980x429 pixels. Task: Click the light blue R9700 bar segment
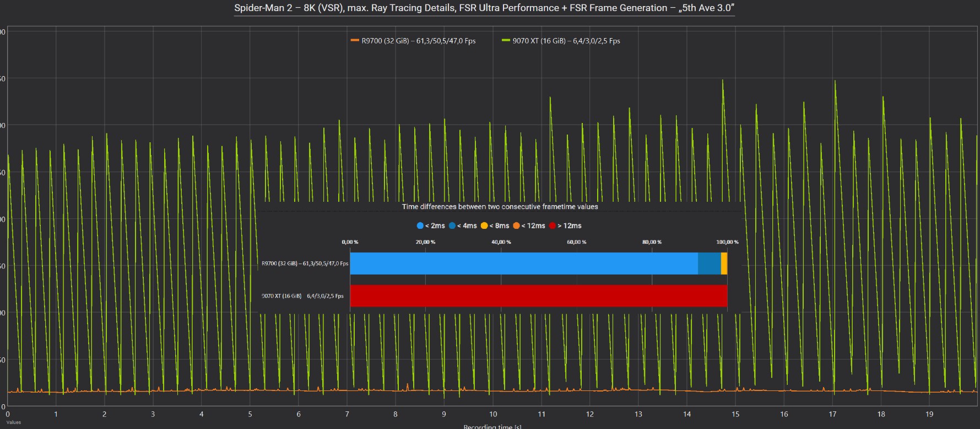[524, 264]
